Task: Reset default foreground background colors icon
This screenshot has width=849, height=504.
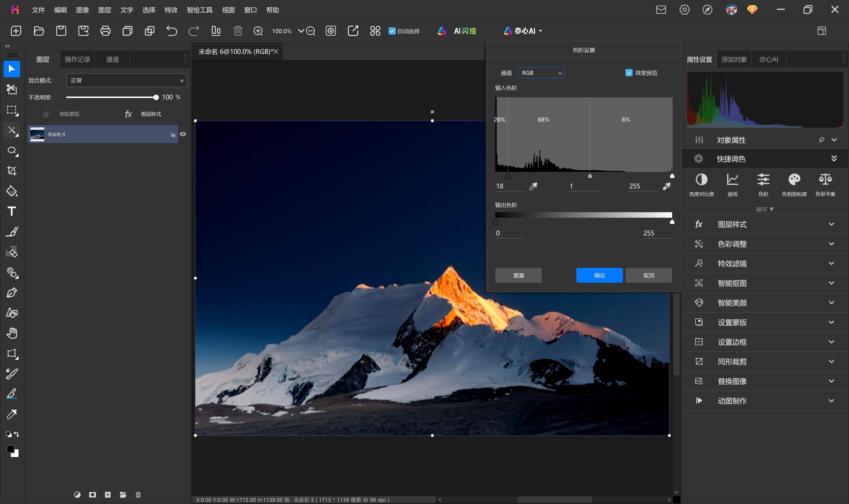Action: (x=9, y=434)
